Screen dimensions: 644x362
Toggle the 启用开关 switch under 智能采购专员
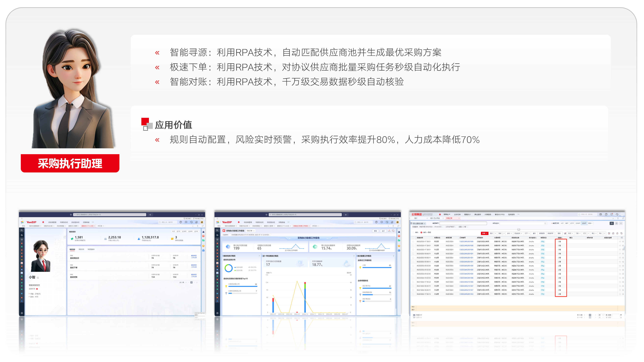tap(37, 289)
